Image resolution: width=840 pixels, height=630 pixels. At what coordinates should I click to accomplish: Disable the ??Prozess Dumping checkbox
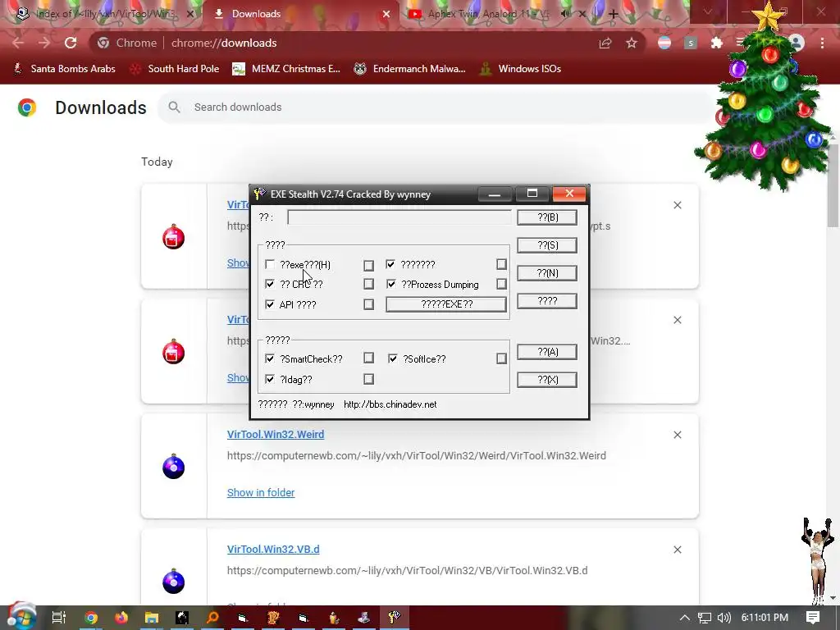click(391, 284)
